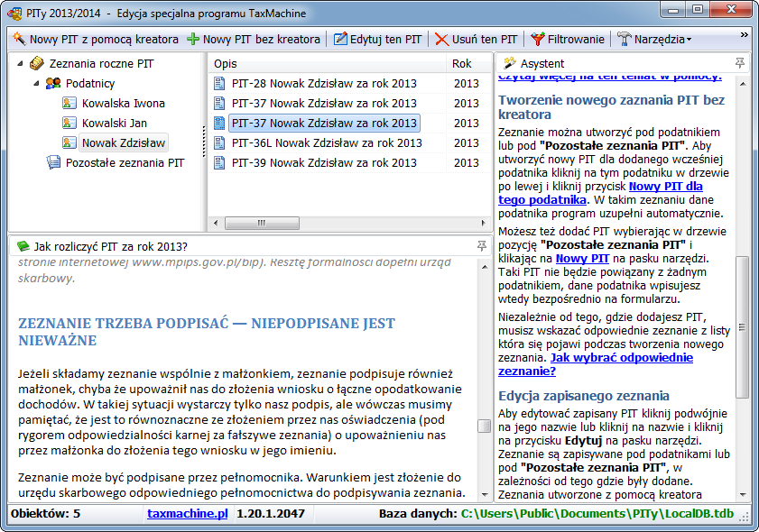This screenshot has width=759, height=532.
Task: Collapse the Zeznania roczne PIT tree node
Action: (20, 63)
